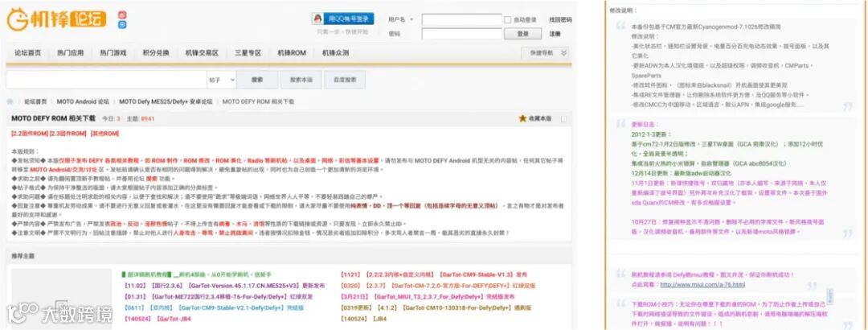Open the 热门应用 nav item

click(x=70, y=52)
